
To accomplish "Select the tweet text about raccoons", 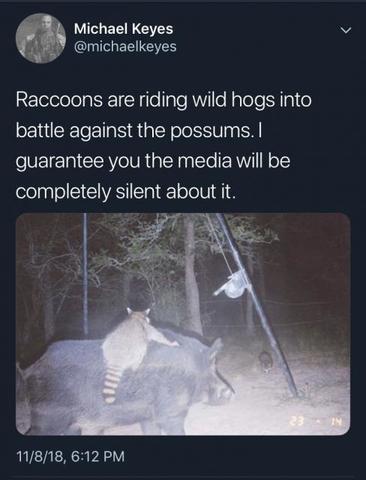I will tap(164, 145).
